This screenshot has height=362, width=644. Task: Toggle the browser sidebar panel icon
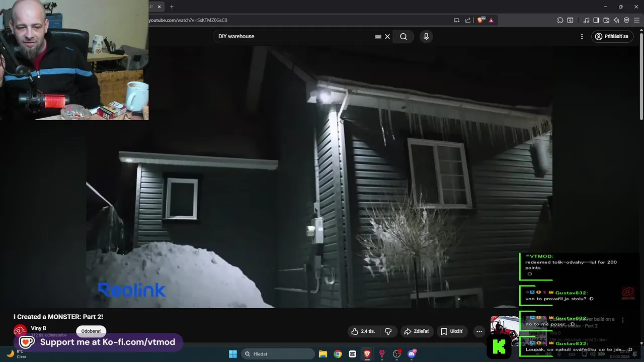click(x=596, y=20)
